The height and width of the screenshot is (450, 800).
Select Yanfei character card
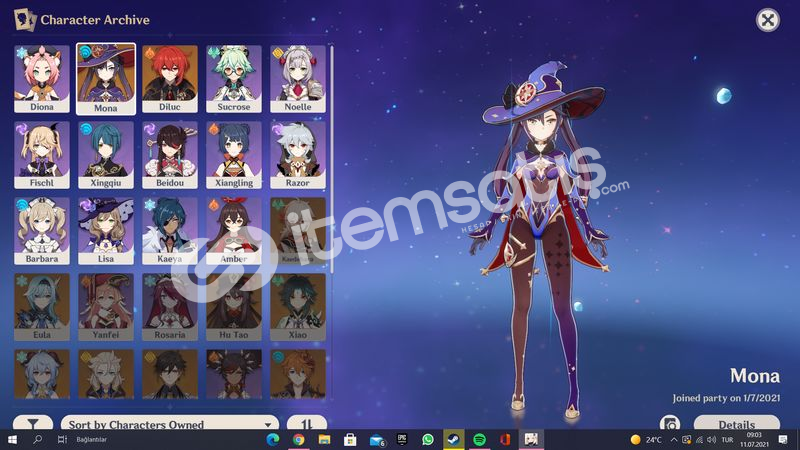[x=106, y=307]
